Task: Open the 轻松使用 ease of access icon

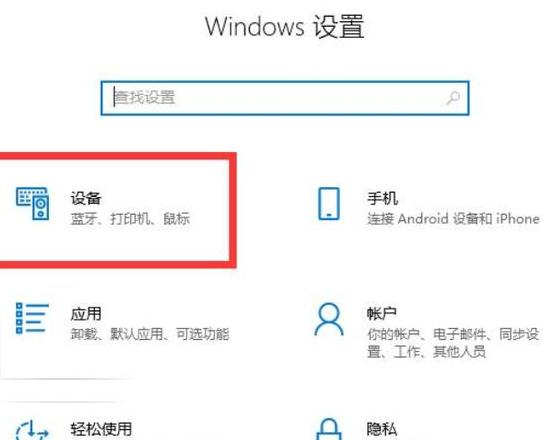Action: pos(32,430)
